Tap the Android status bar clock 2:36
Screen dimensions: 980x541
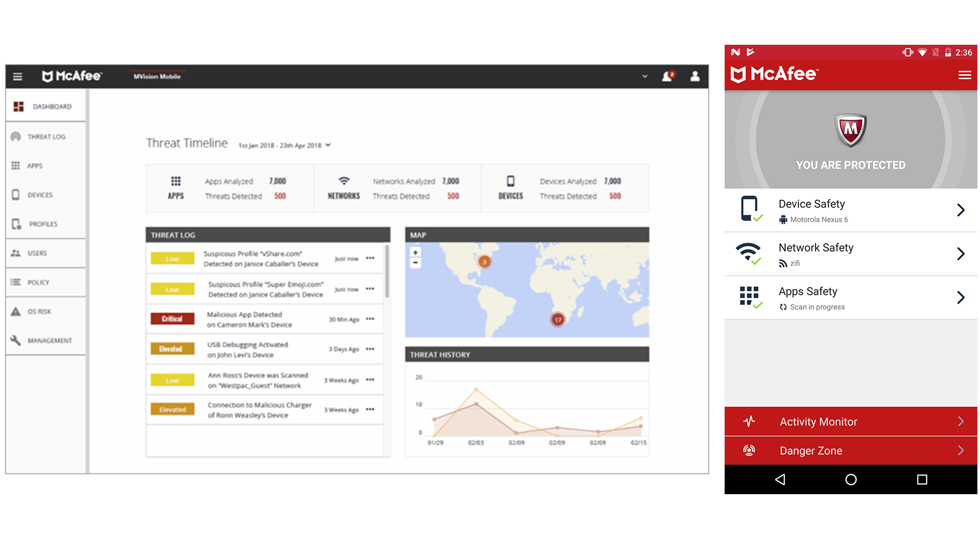pyautogui.click(x=963, y=53)
